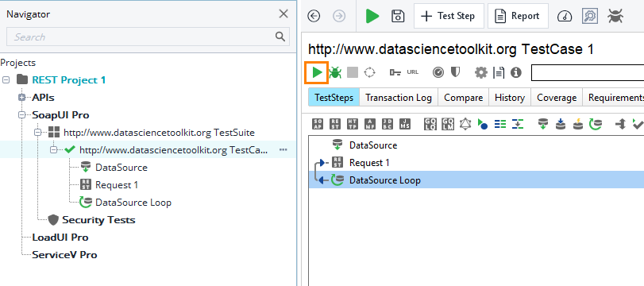The width and height of the screenshot is (644, 286).
Task: Add Properties step blue-green list icon
Action: (x=500, y=124)
